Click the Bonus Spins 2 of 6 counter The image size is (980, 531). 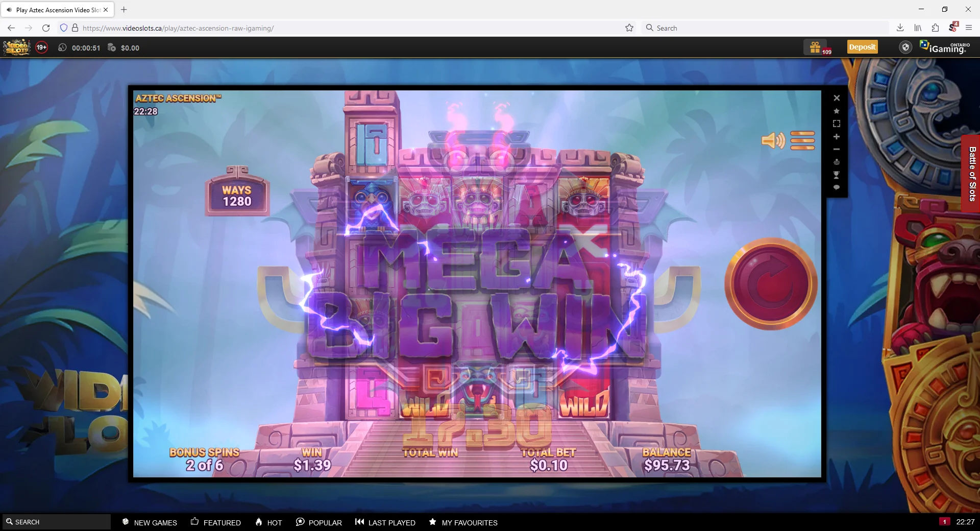[205, 459]
